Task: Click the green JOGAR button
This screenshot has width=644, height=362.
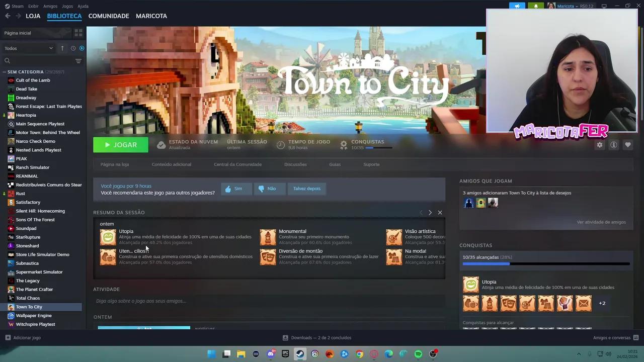Action: 120,145
